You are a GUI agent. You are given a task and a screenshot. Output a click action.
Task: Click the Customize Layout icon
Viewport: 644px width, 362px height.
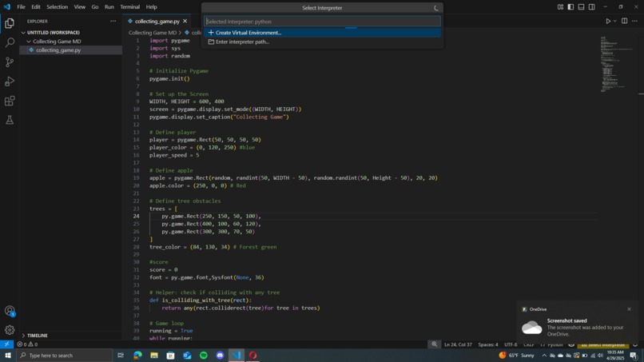coord(560,7)
